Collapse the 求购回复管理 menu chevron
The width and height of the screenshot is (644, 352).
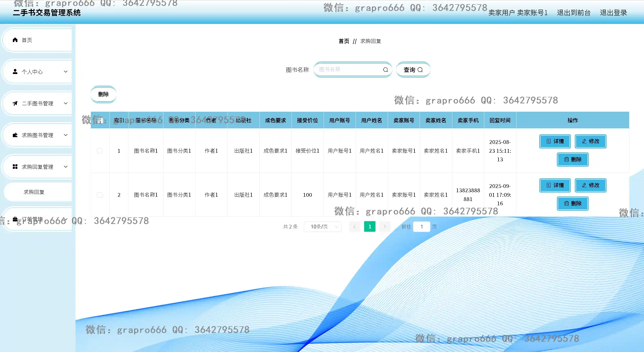pos(66,167)
